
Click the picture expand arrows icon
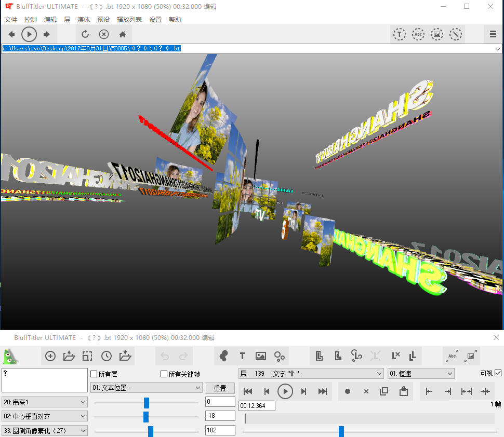[x=471, y=356]
